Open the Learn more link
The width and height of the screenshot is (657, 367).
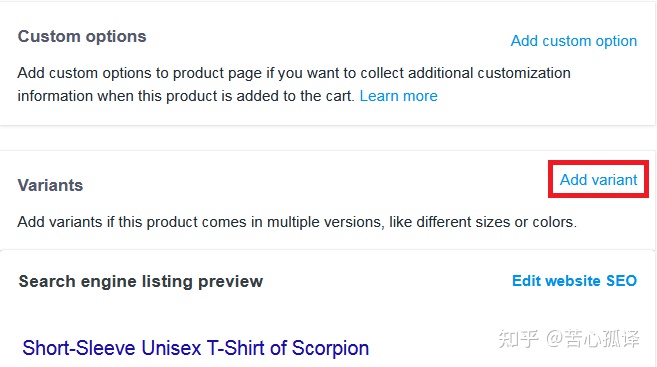coord(398,96)
